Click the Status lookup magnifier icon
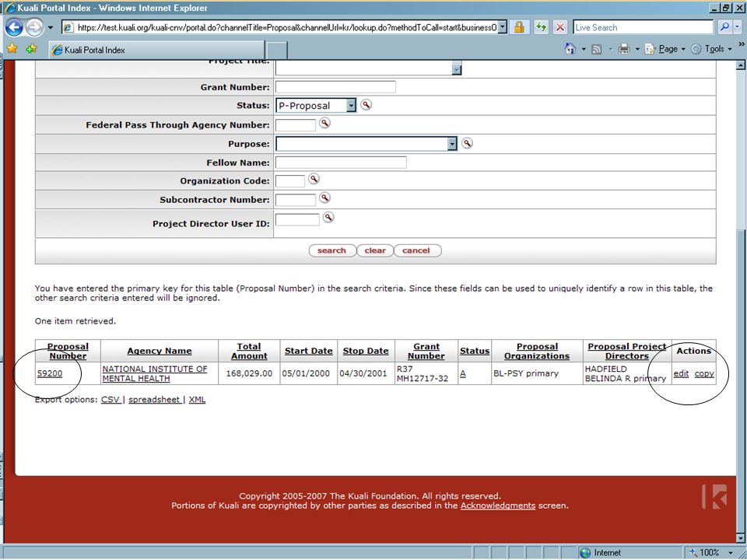 coord(366,105)
